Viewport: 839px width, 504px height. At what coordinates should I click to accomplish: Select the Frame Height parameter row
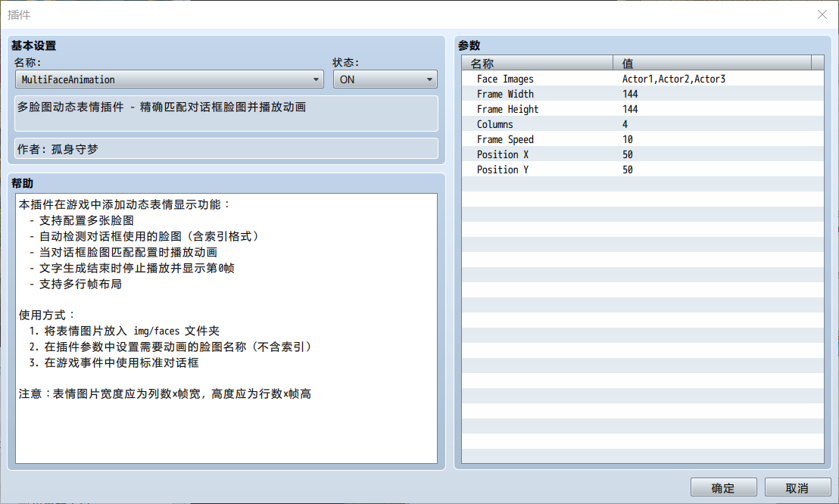643,109
